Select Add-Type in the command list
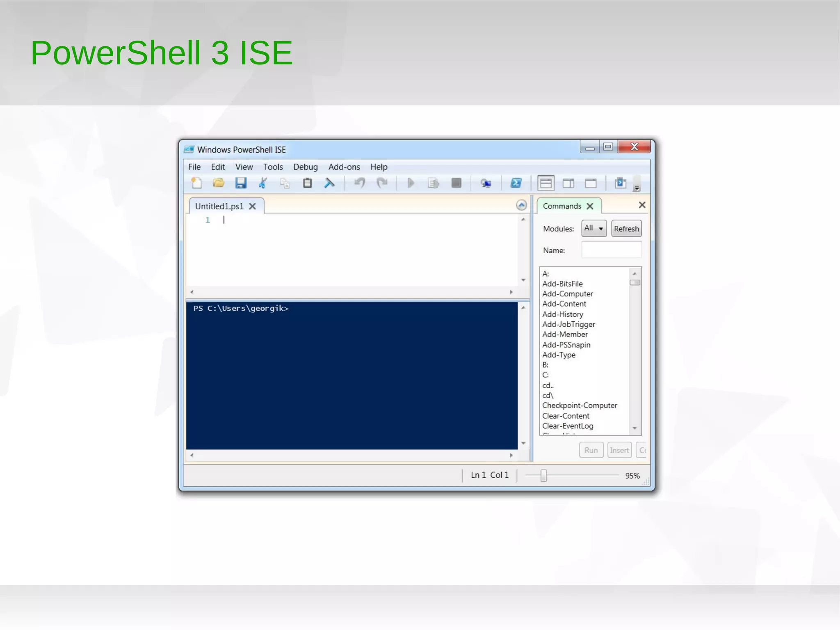 click(559, 355)
